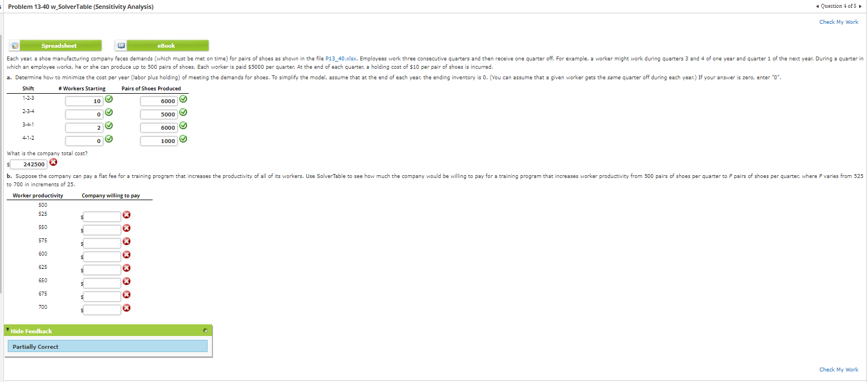Click willing-to-pay field for productivity 525
This screenshot has height=382, width=868.
(x=102, y=216)
